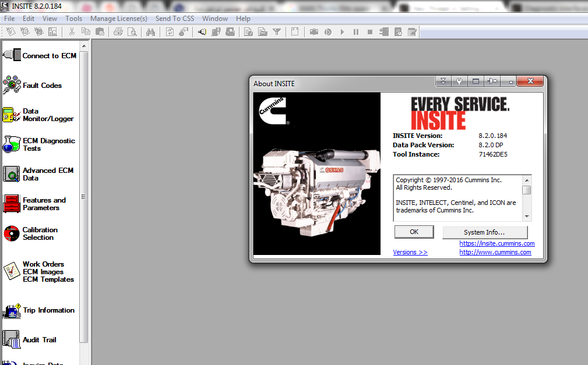This screenshot has height=365, width=588.
Task: Click the Pause toolbar button
Action: 356,32
